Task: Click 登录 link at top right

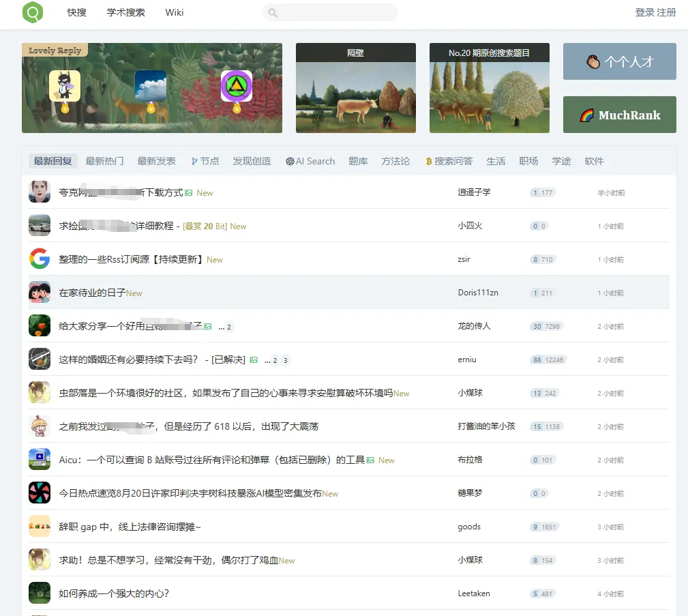Action: tap(644, 12)
